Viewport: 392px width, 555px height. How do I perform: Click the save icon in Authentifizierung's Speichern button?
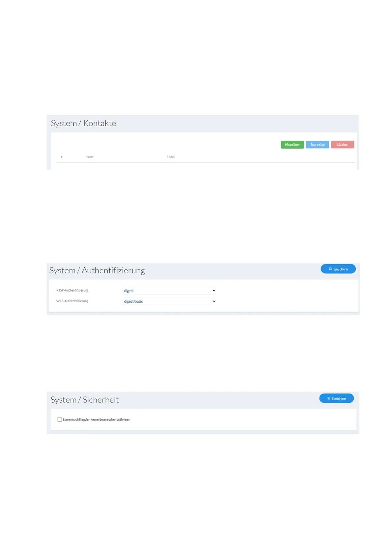coord(330,269)
